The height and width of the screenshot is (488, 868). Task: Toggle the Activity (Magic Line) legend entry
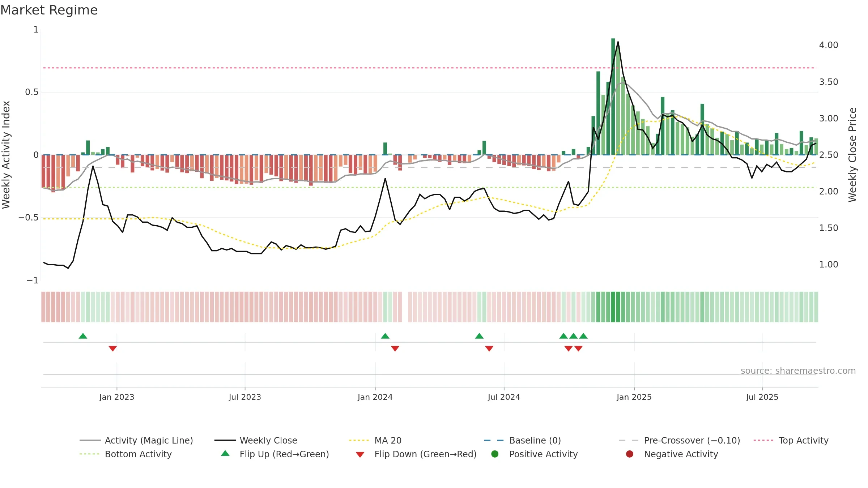tap(136, 440)
